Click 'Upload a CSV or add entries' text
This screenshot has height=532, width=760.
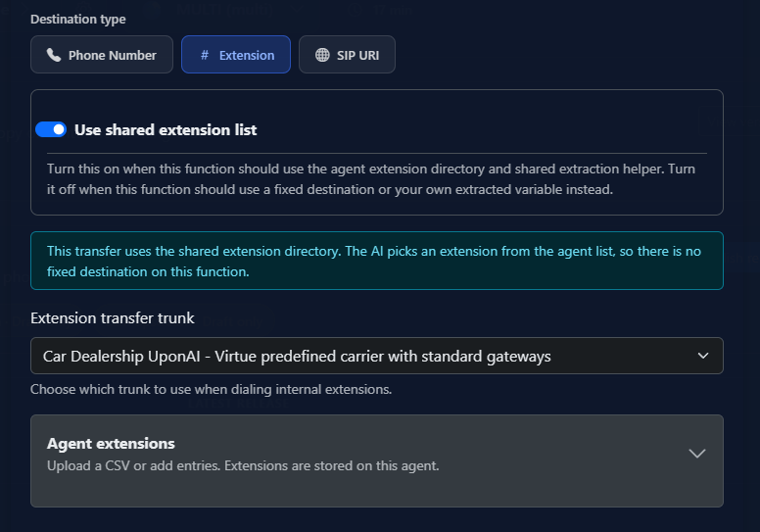tap(243, 466)
